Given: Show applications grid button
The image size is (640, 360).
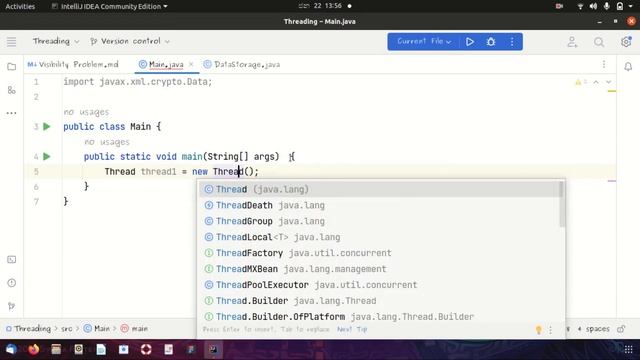Looking at the screenshot, I should pyautogui.click(x=629, y=349).
